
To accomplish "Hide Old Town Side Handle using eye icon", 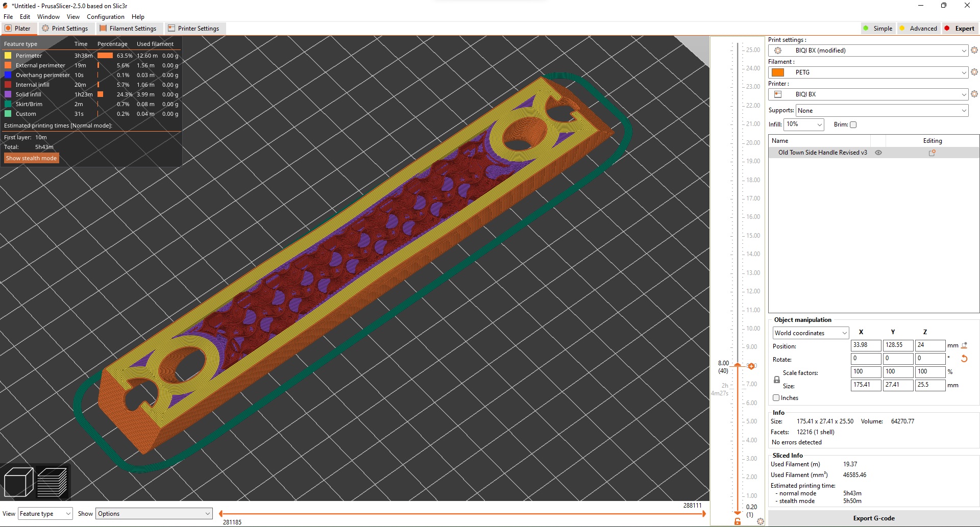I will pos(878,153).
